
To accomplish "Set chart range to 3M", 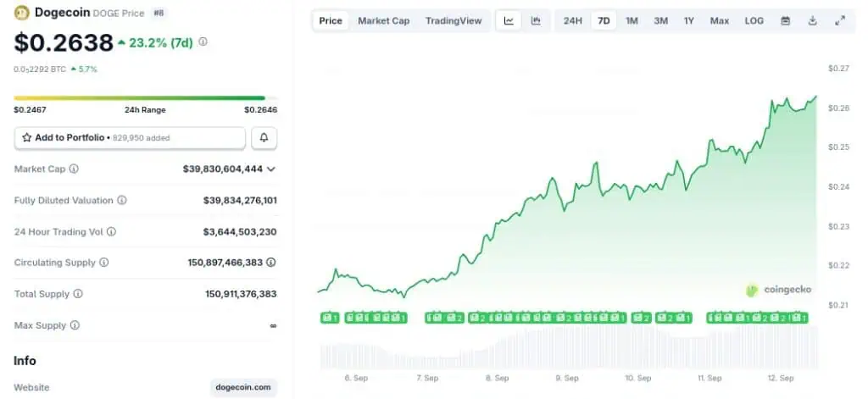I will click(x=660, y=21).
